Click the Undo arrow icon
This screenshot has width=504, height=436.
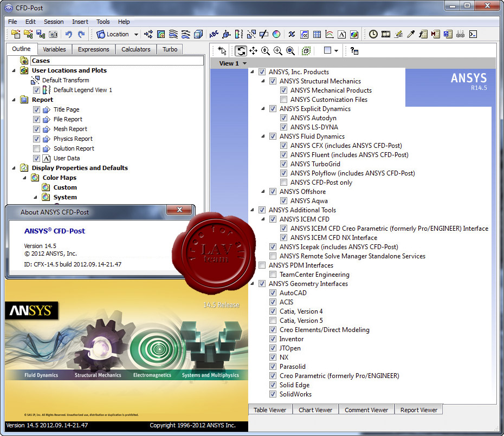[69, 34]
